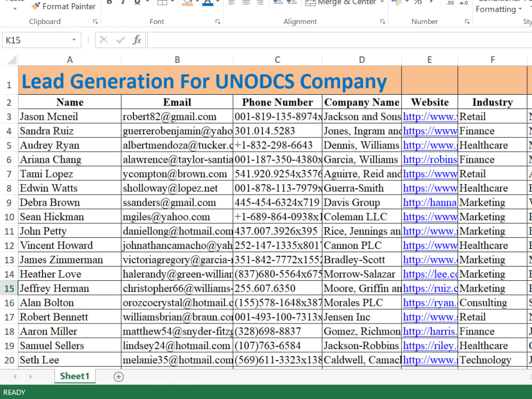Open the Paste options dropdown arrow
532x399 pixels.
coord(14,8)
